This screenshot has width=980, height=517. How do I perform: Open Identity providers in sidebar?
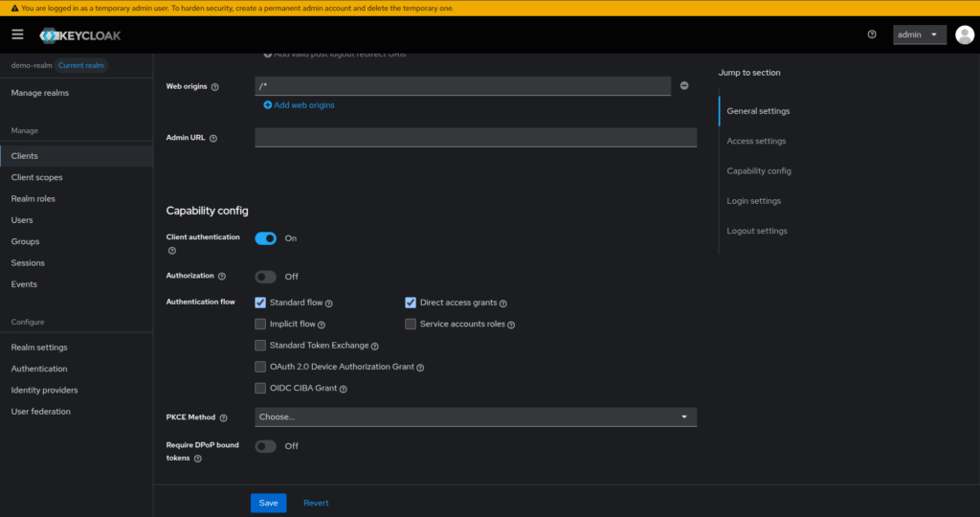(x=44, y=390)
